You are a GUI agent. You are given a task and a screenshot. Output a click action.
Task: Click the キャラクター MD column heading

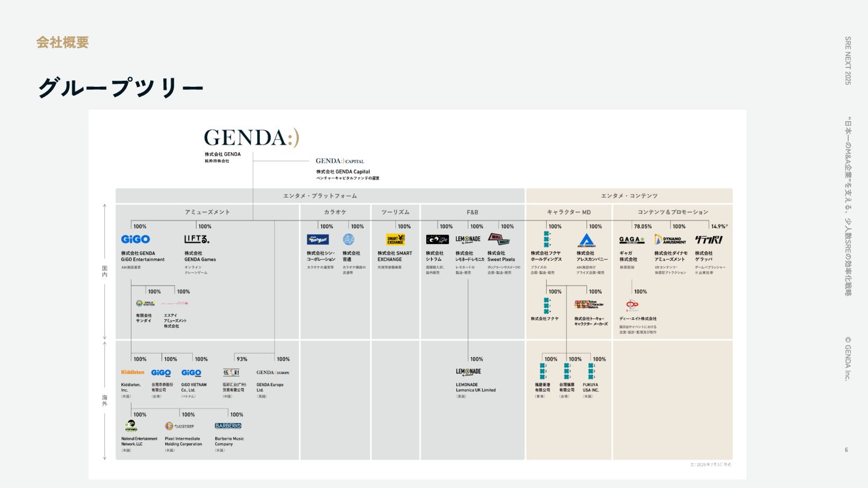point(569,212)
